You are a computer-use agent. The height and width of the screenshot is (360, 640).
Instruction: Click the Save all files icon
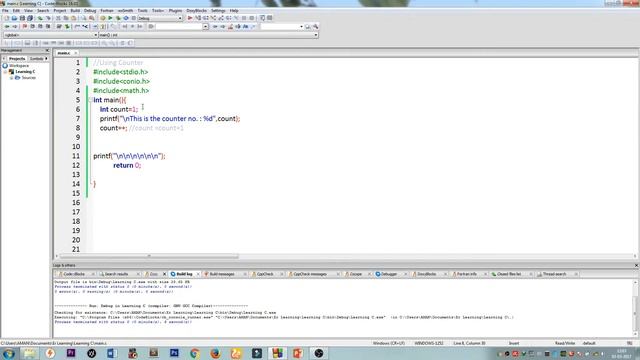(x=30, y=18)
